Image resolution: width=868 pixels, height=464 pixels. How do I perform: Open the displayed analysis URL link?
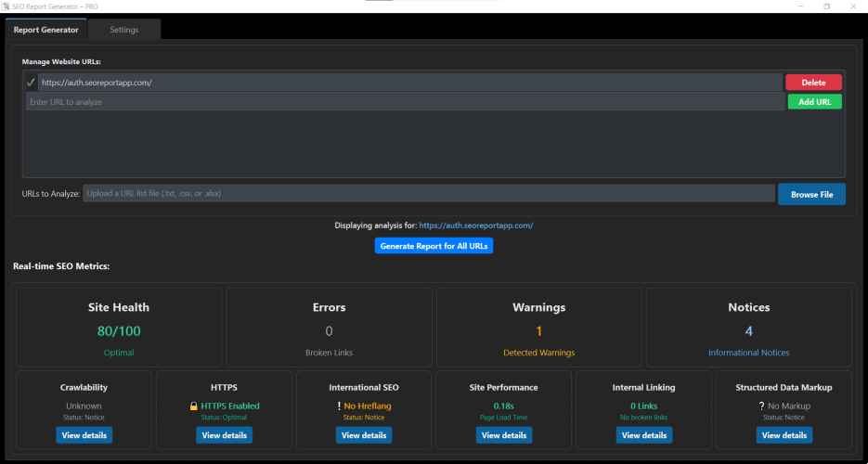pos(476,226)
